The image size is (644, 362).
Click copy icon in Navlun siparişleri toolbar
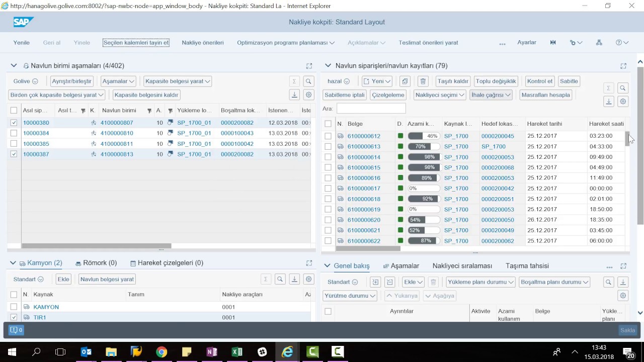pos(405,81)
